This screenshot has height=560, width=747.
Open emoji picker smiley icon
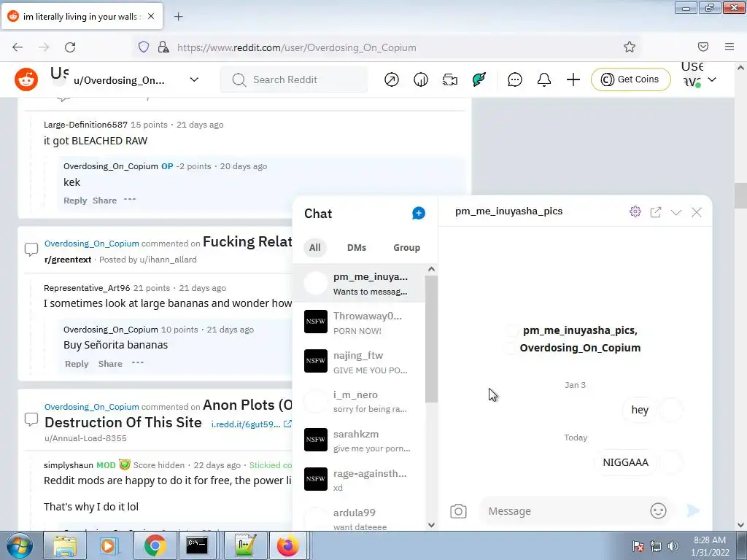658,511
